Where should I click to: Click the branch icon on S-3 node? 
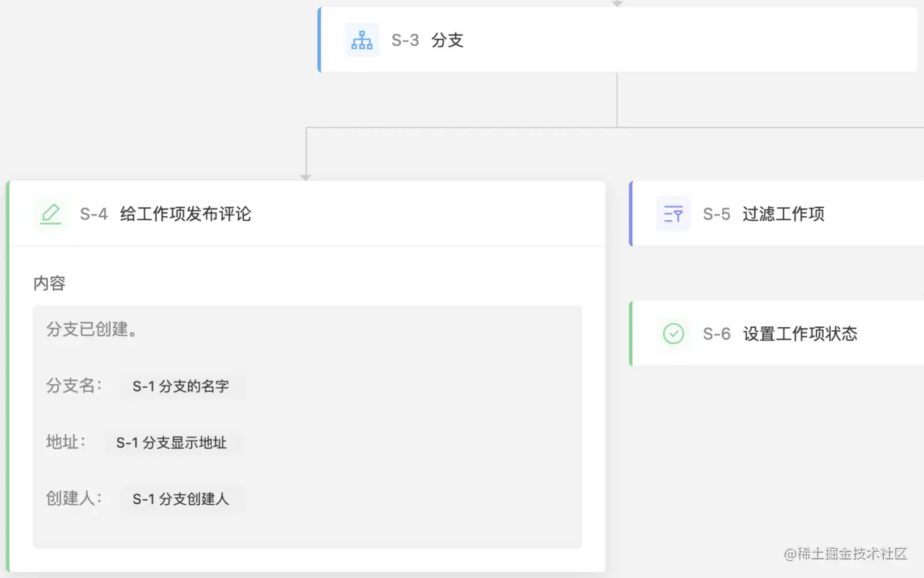pyautogui.click(x=362, y=40)
